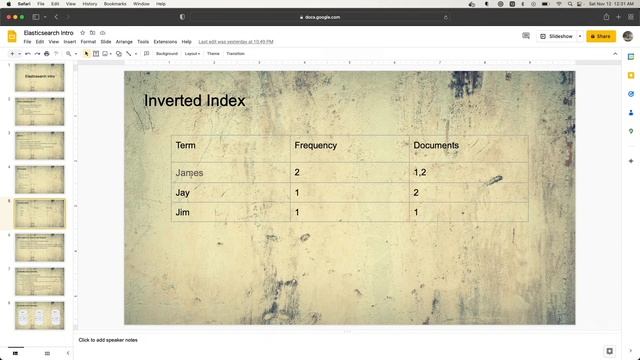
Task: Insert an image
Action: point(105,53)
